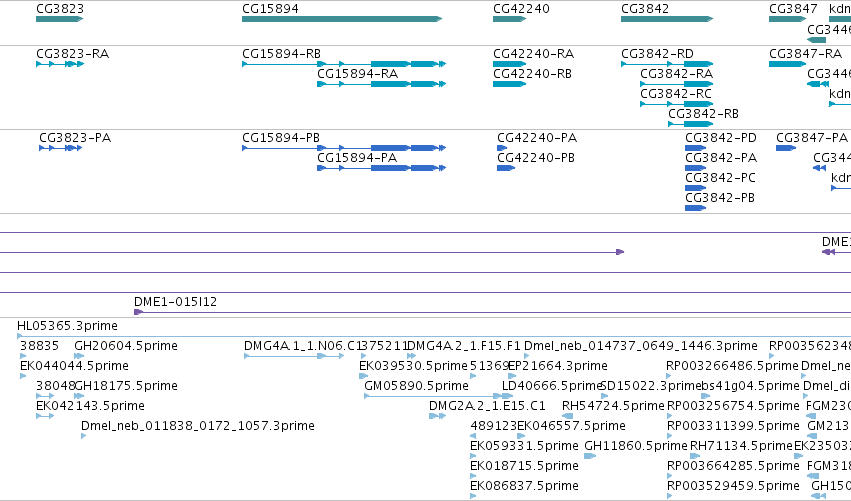The image size is (851, 501).
Task: Open the CG3823-PA protein label
Action: (x=75, y=138)
